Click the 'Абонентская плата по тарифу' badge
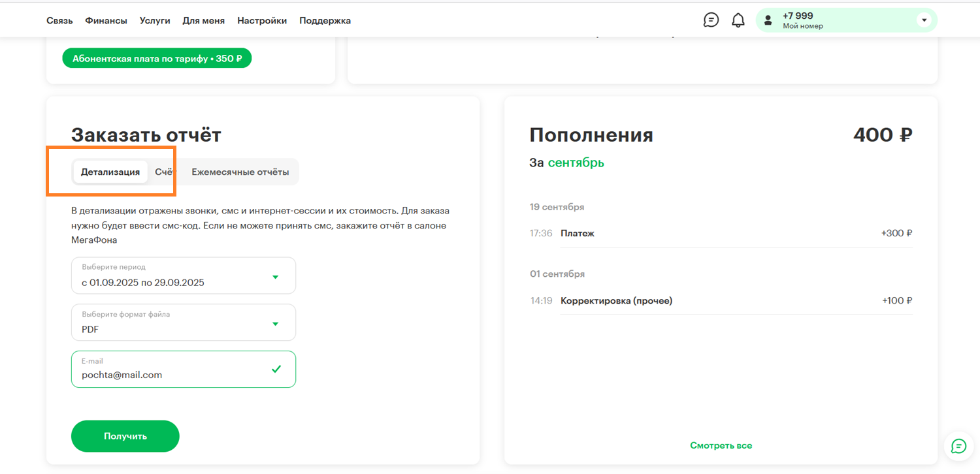The image size is (980, 474). coord(157,57)
